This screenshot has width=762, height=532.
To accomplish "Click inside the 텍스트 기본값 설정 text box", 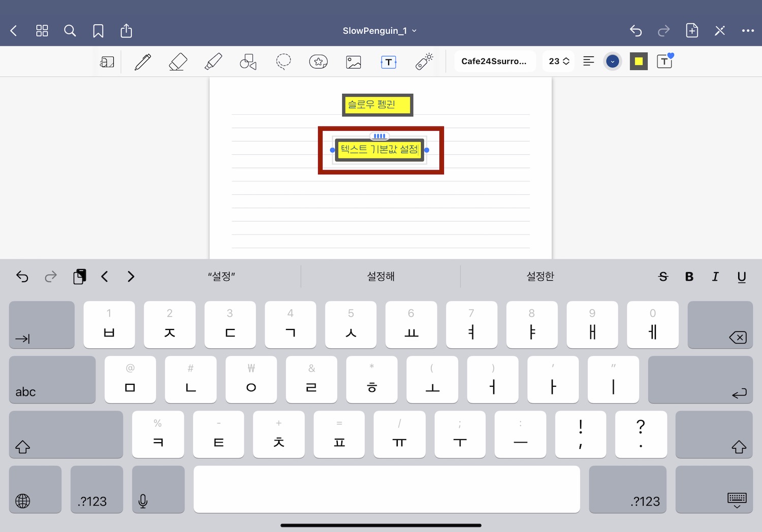I will click(379, 150).
